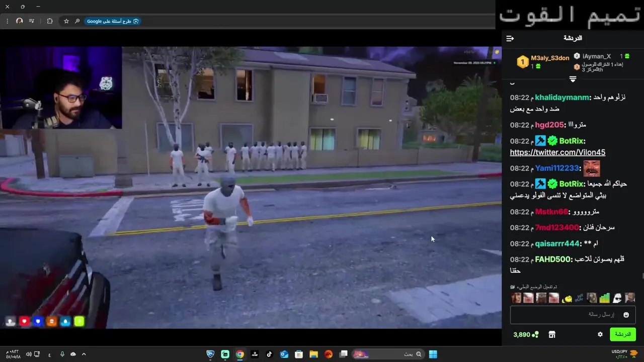This screenshot has width=644, height=362.
Task: Click the zoom magnifier icon in address bar
Action: (77, 21)
